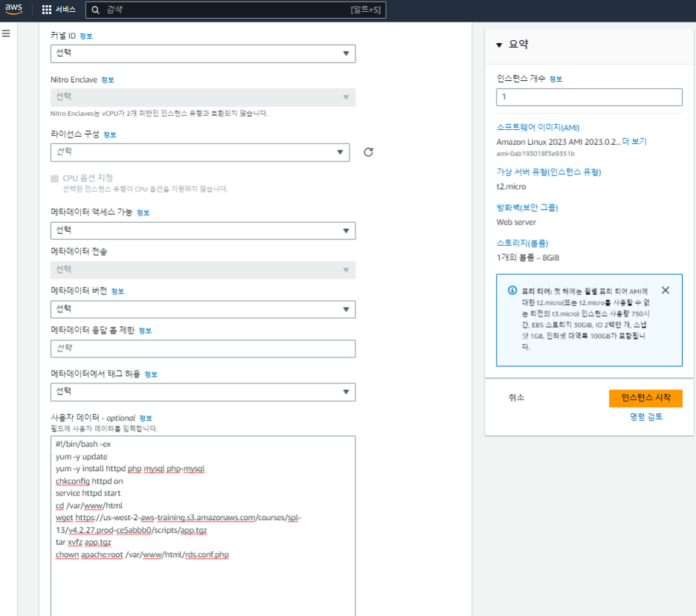696x616 pixels.
Task: Click the Web server security group text
Action: tap(516, 222)
